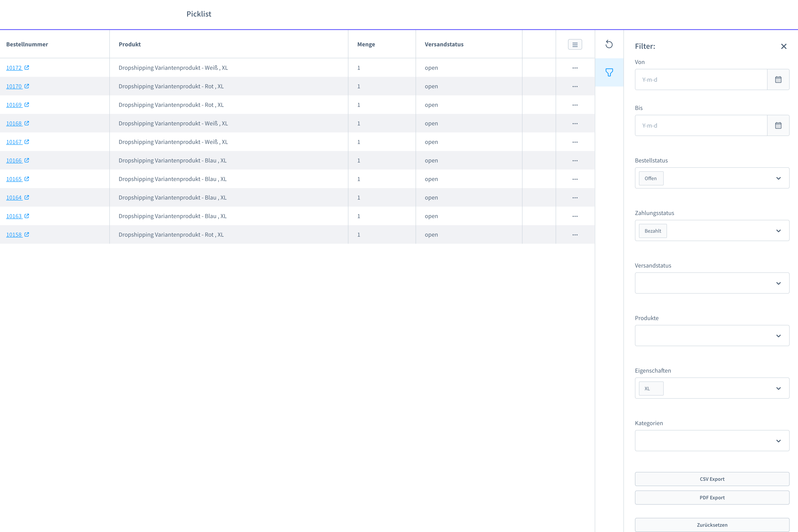Click the refresh icon above the filter funnel
The height and width of the screenshot is (532, 798).
609,44
